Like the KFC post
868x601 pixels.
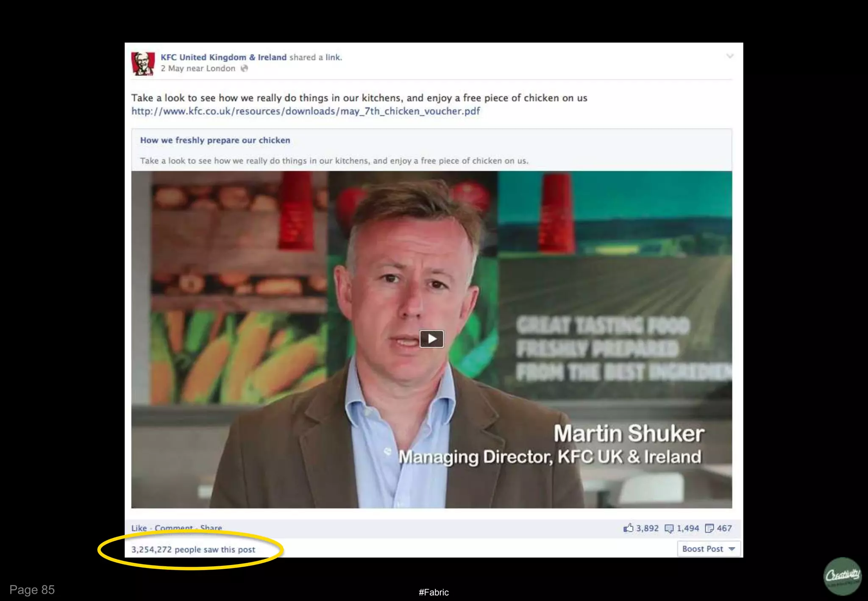tap(139, 528)
